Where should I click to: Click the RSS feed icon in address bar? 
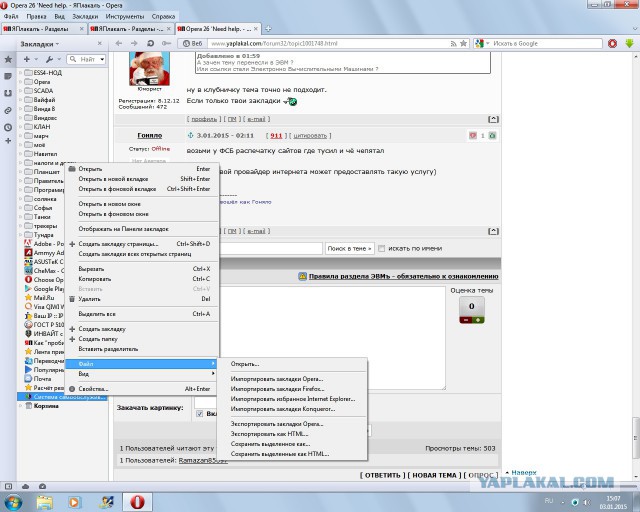[x=453, y=43]
